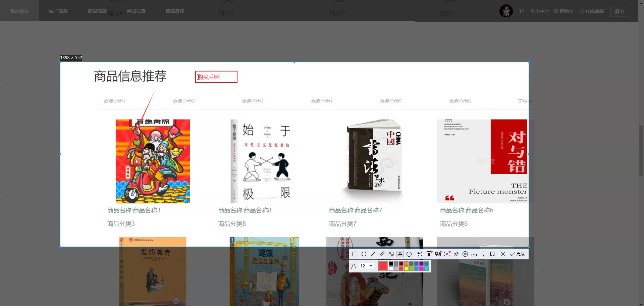Open the 商品名称3 book cover thumbnail

point(153,161)
